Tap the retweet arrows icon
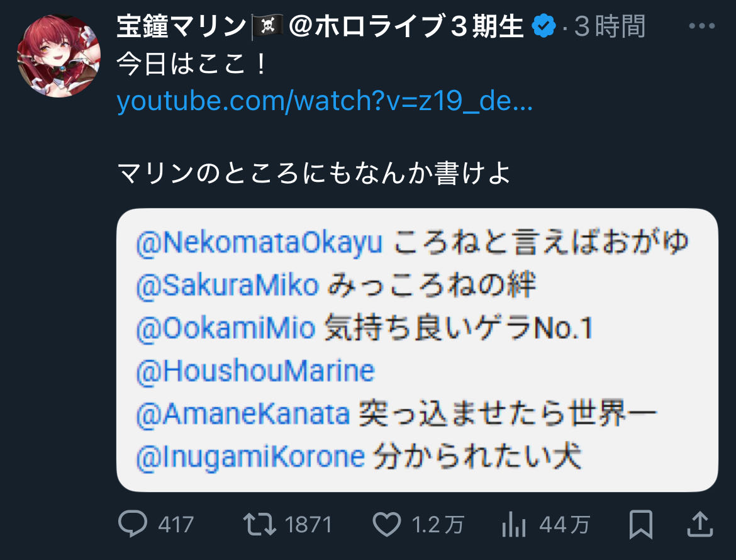The height and width of the screenshot is (560, 736). point(261,524)
